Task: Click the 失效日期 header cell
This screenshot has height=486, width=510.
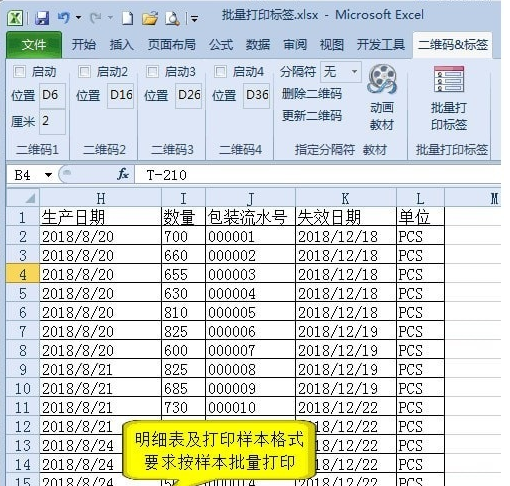Action: click(x=346, y=217)
